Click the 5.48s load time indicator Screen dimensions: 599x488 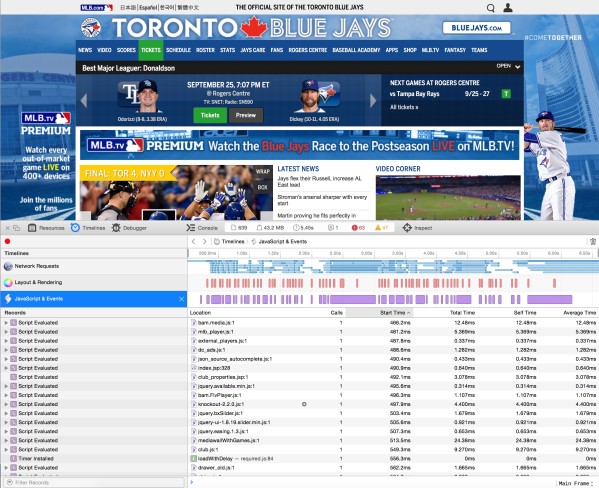pos(303,228)
